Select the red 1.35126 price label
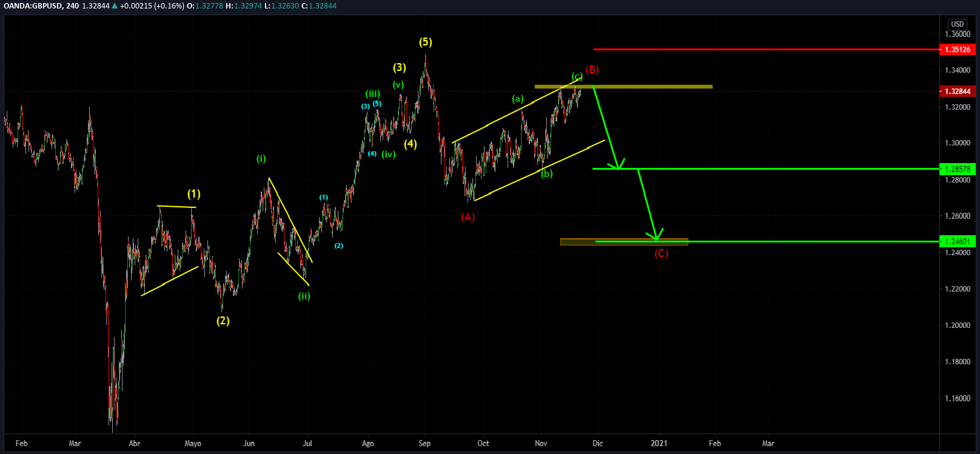This screenshot has width=980, height=454. [958, 50]
